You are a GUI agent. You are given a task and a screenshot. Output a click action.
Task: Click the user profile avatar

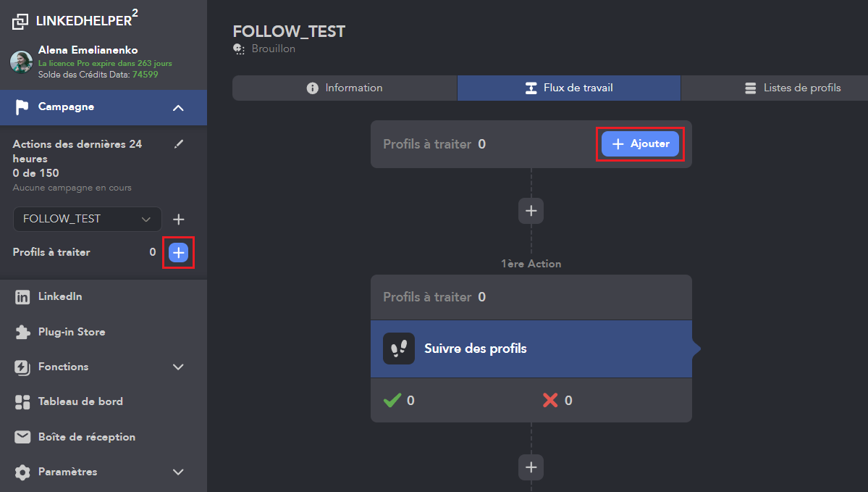[x=21, y=62]
